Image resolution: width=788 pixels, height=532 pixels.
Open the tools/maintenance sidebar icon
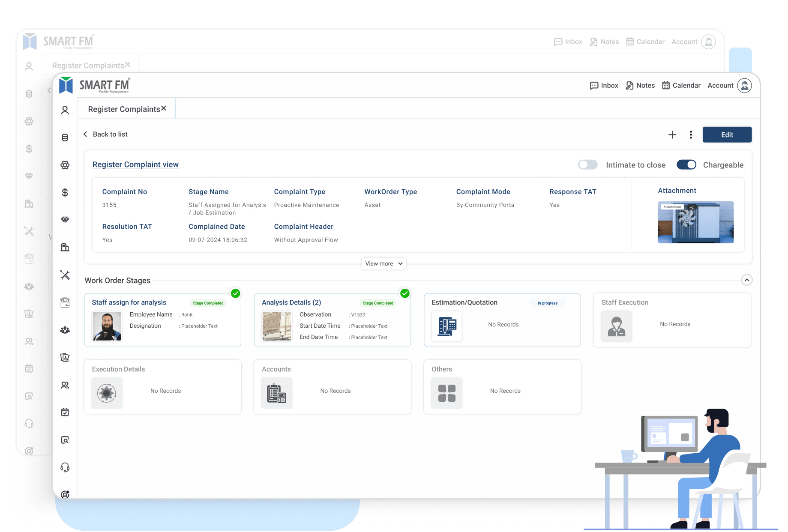point(65,275)
